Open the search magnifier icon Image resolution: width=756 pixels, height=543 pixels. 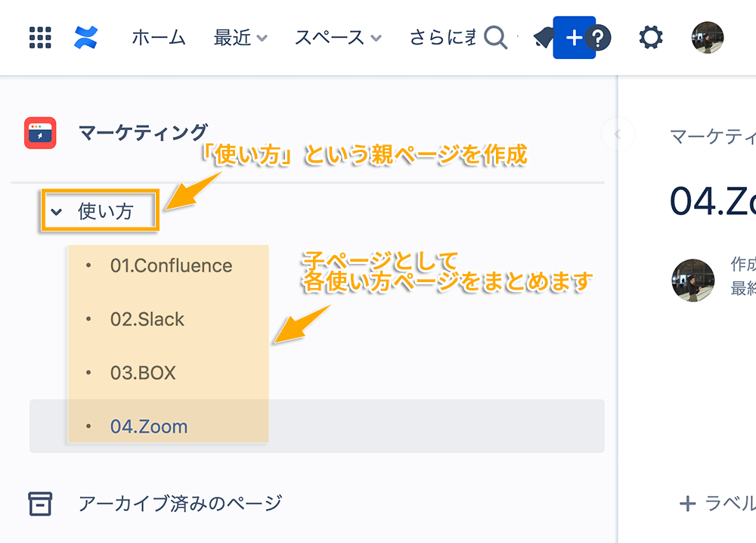click(496, 38)
